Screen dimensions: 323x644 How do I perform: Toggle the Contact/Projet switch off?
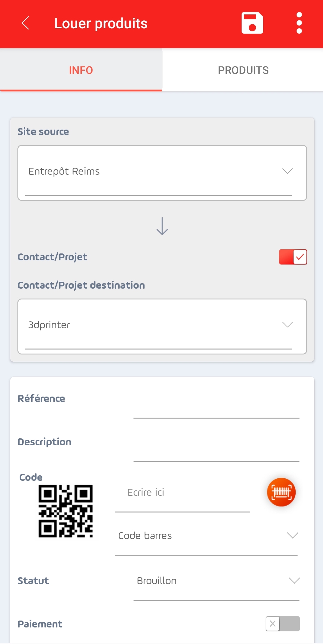[293, 257]
